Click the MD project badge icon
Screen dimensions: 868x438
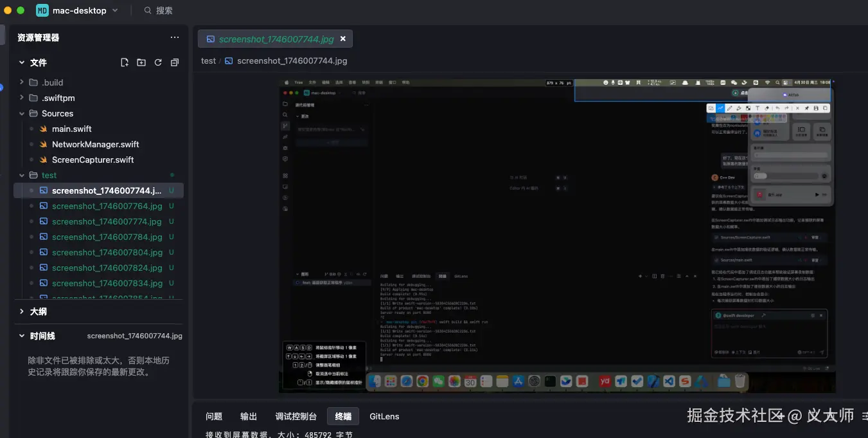(x=42, y=10)
